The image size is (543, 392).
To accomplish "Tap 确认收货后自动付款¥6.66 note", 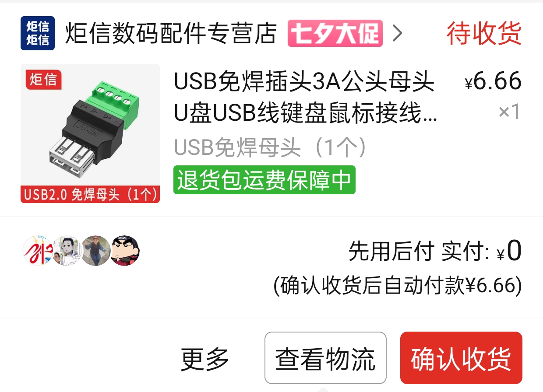I will [x=398, y=286].
